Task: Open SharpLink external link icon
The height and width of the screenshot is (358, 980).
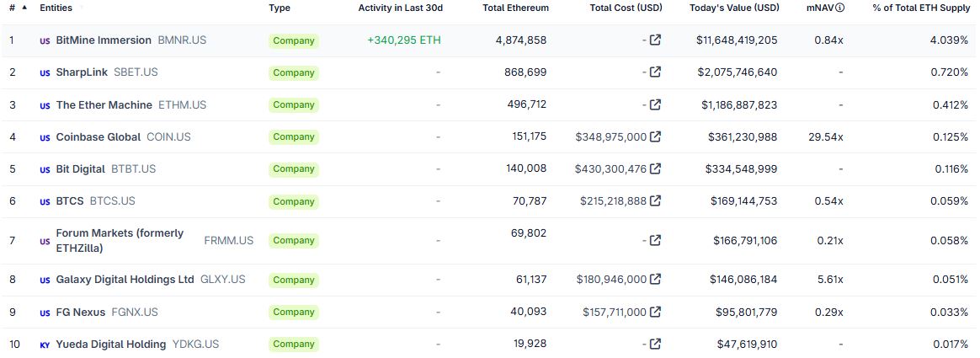Action: (655, 72)
